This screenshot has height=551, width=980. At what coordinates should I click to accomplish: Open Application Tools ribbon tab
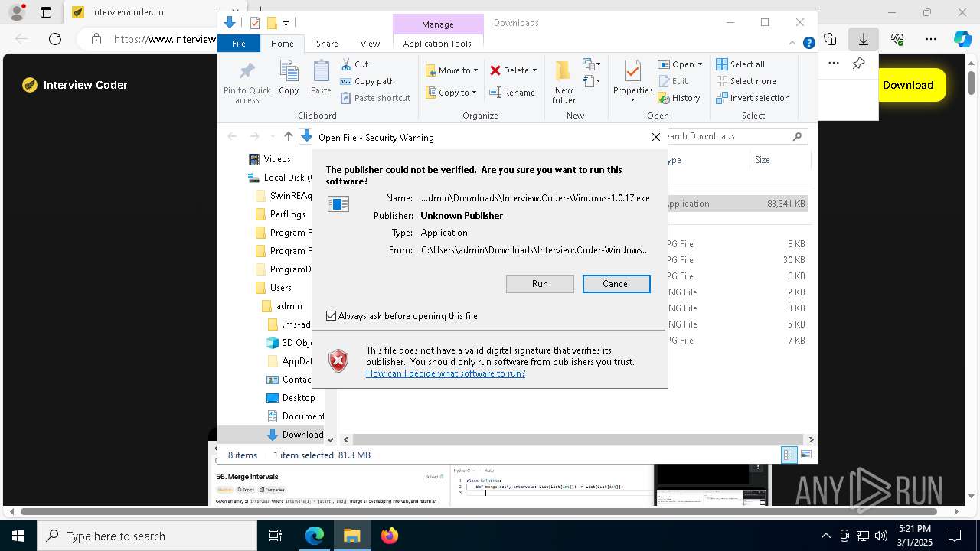pyautogui.click(x=437, y=44)
